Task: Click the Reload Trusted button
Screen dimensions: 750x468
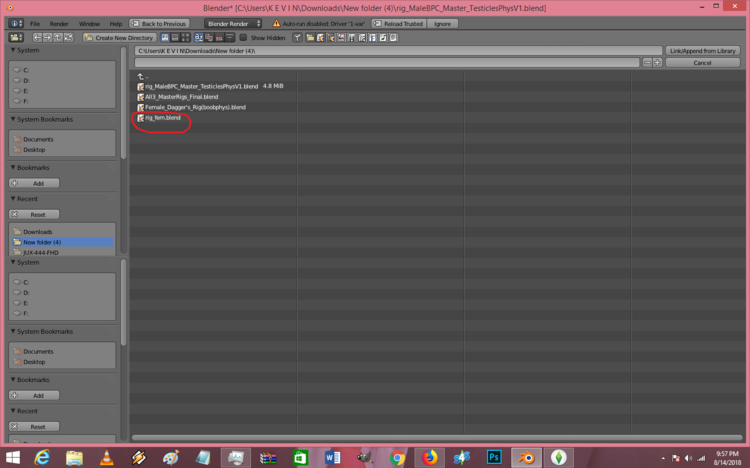Action: click(399, 23)
